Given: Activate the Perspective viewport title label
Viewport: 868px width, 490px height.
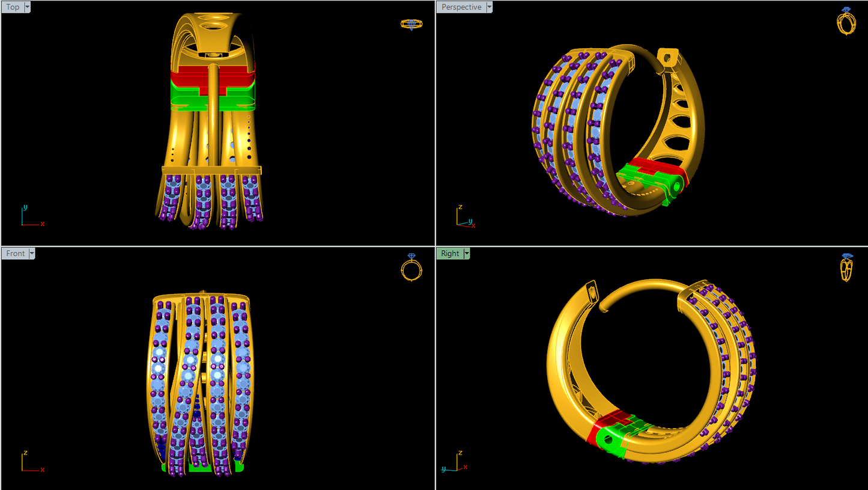Looking at the screenshot, I should tap(461, 7).
